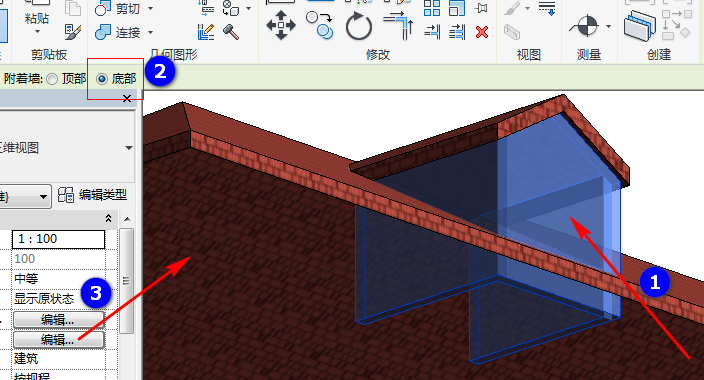
Task: Activate the Copy tool icon
Action: click(x=319, y=25)
